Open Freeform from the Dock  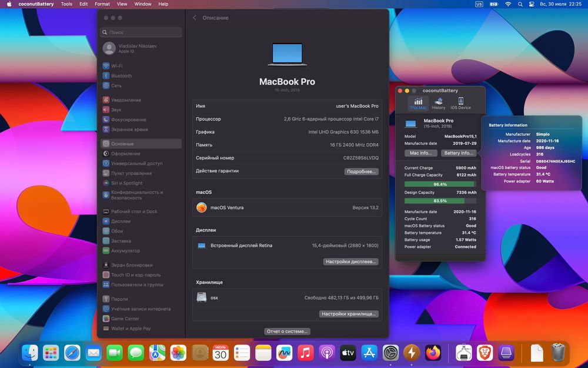click(x=284, y=353)
